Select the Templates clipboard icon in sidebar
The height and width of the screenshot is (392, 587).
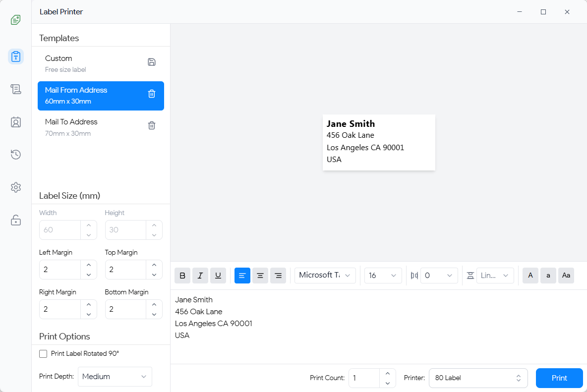pos(15,56)
